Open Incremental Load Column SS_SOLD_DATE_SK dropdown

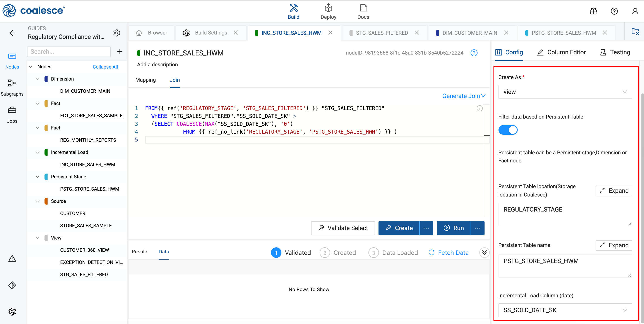(565, 310)
